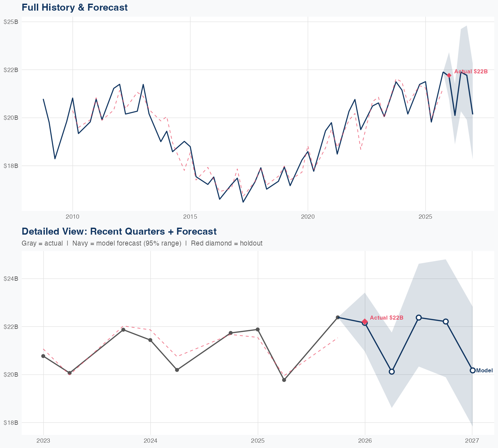Click the red holdout diamond in the top chart
Viewport: 498px width, 448px height.
(449, 75)
